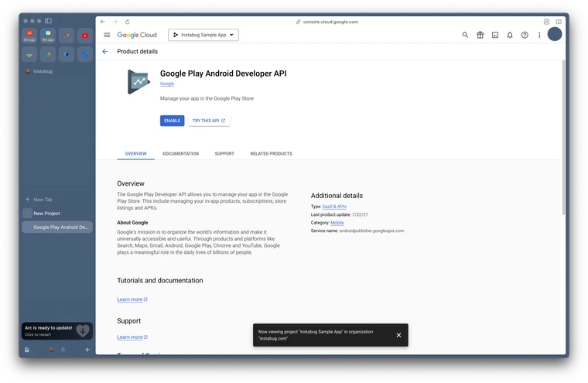Toggle the split view icon in toolbar
The image size is (588, 383).
coord(559,22)
